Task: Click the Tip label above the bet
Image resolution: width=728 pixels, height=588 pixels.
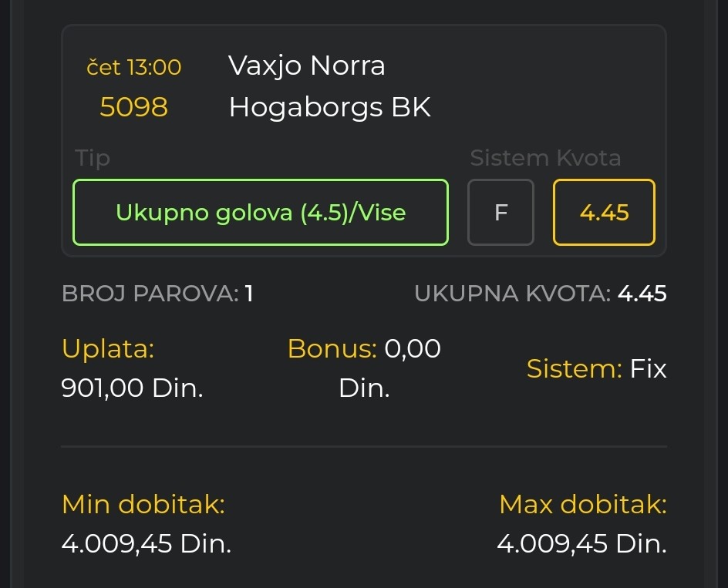Action: pos(93,158)
